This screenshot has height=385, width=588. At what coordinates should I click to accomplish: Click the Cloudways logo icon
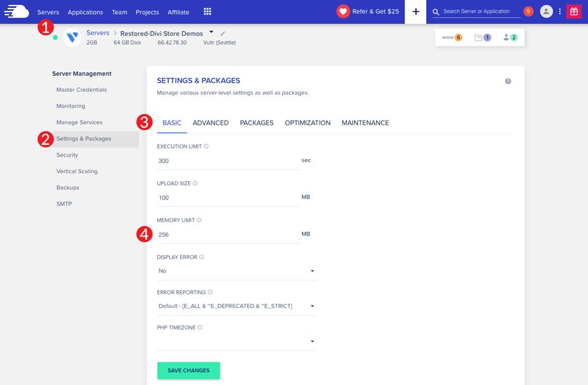[x=17, y=12]
